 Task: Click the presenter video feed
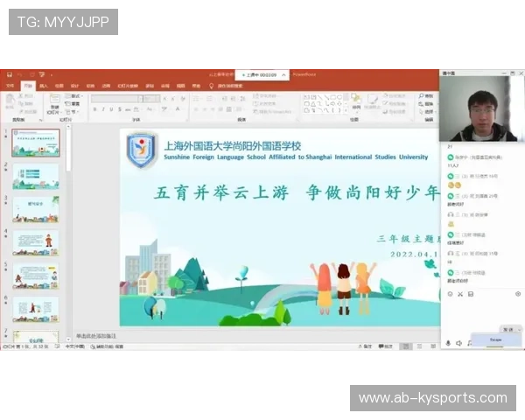click(482, 108)
